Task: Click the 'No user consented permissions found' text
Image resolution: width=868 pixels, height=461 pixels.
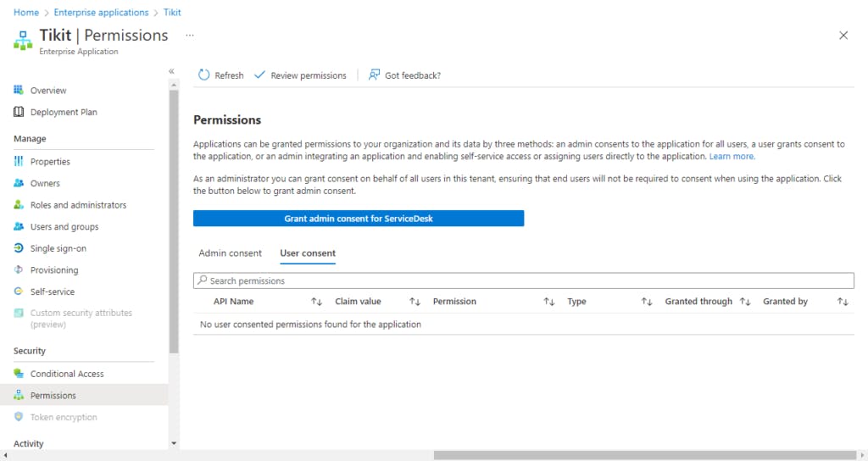Action: [x=310, y=324]
